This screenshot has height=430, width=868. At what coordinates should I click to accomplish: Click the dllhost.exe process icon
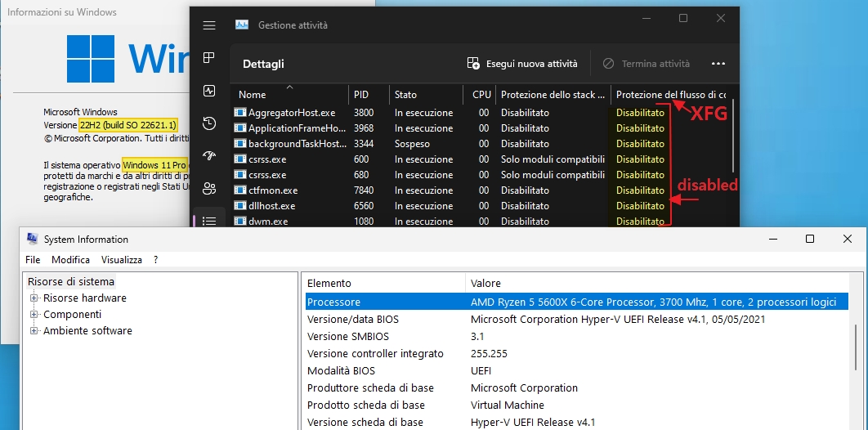point(239,205)
